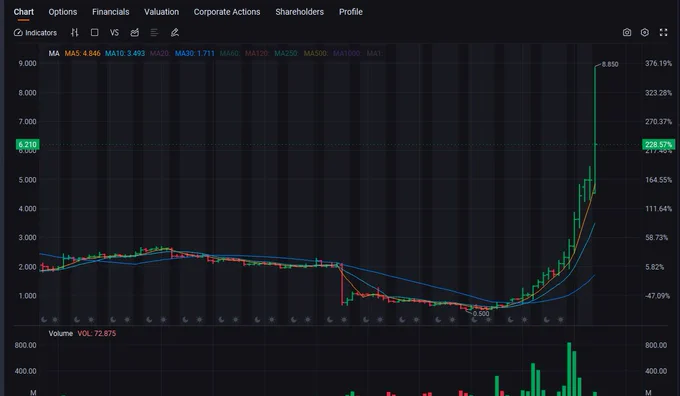Click the 8.850 high price label
This screenshot has width=680, height=396.
click(610, 64)
